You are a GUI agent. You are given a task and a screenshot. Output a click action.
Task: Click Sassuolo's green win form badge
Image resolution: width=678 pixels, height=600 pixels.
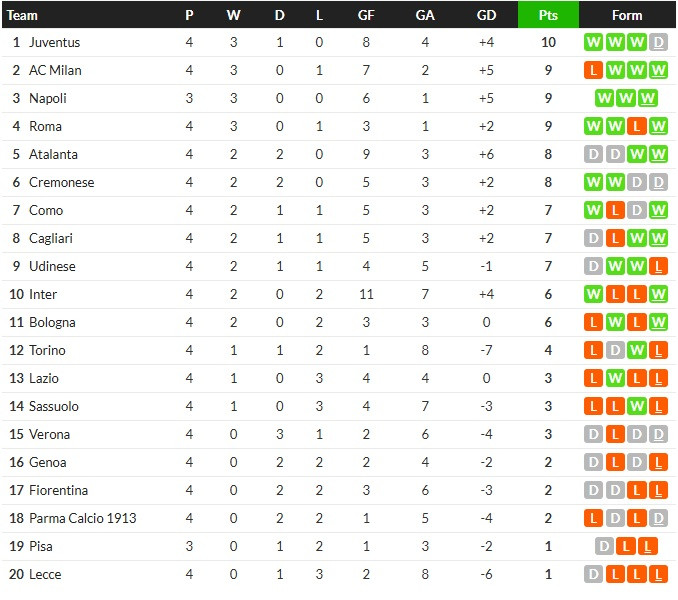coord(636,406)
